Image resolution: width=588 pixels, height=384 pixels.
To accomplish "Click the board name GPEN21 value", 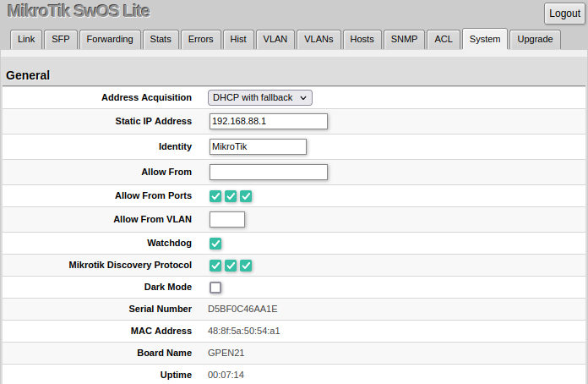I will coord(226,353).
